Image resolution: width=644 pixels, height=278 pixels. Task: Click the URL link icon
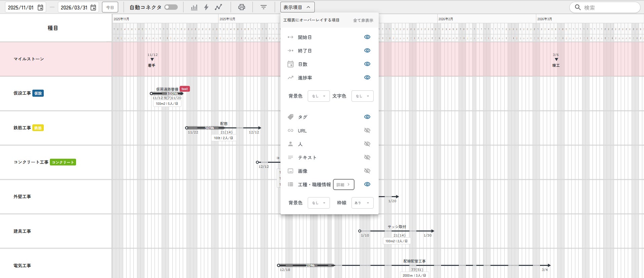[x=290, y=130]
